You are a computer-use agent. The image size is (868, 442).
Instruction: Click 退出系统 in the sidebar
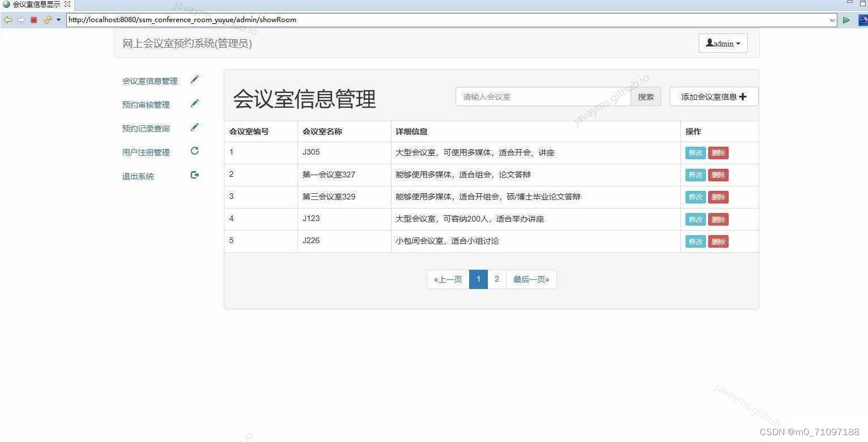pyautogui.click(x=138, y=176)
